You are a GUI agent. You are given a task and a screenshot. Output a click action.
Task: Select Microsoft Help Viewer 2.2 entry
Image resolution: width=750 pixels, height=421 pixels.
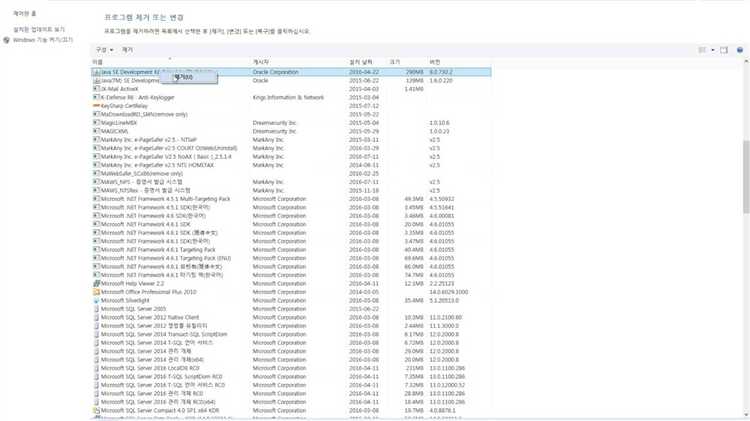[x=291, y=284]
